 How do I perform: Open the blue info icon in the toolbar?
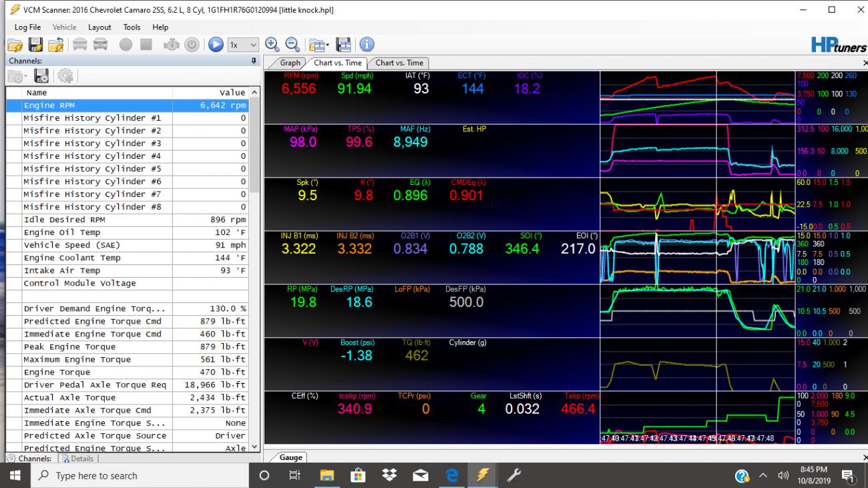367,45
